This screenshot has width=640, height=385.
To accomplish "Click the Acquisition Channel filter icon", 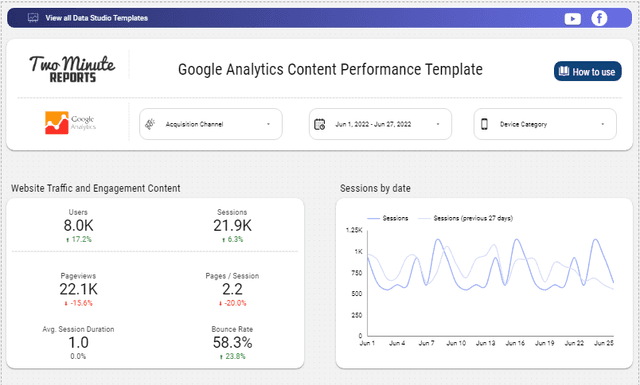I will click(x=150, y=124).
